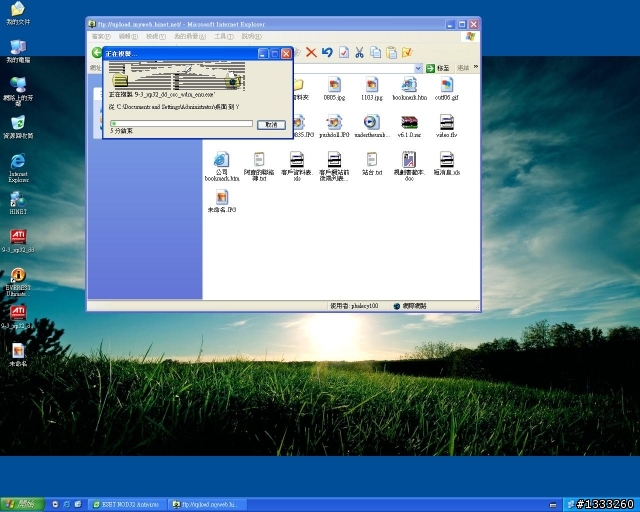Image resolution: width=640 pixels, height=512 pixels.
Task: Open Internet Explorer desktop shortcut
Action: (18, 168)
